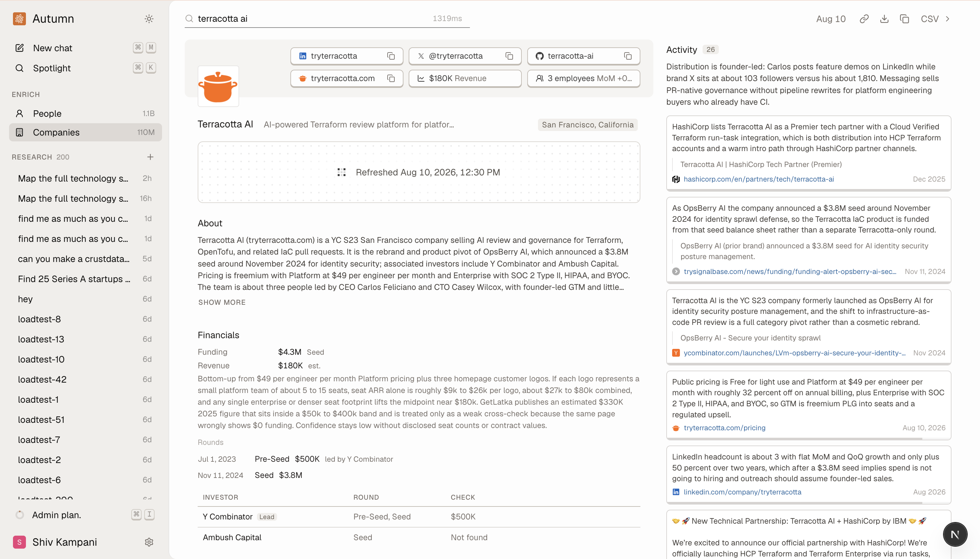Click the Admin plan entry
Image resolution: width=980 pixels, height=559 pixels.
coord(85,515)
